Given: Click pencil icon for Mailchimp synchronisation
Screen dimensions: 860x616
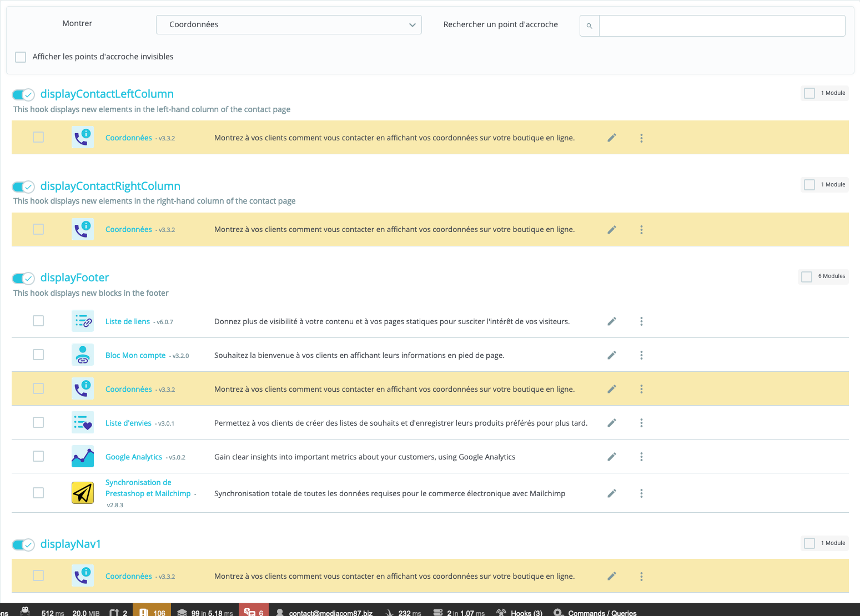Looking at the screenshot, I should 612,493.
